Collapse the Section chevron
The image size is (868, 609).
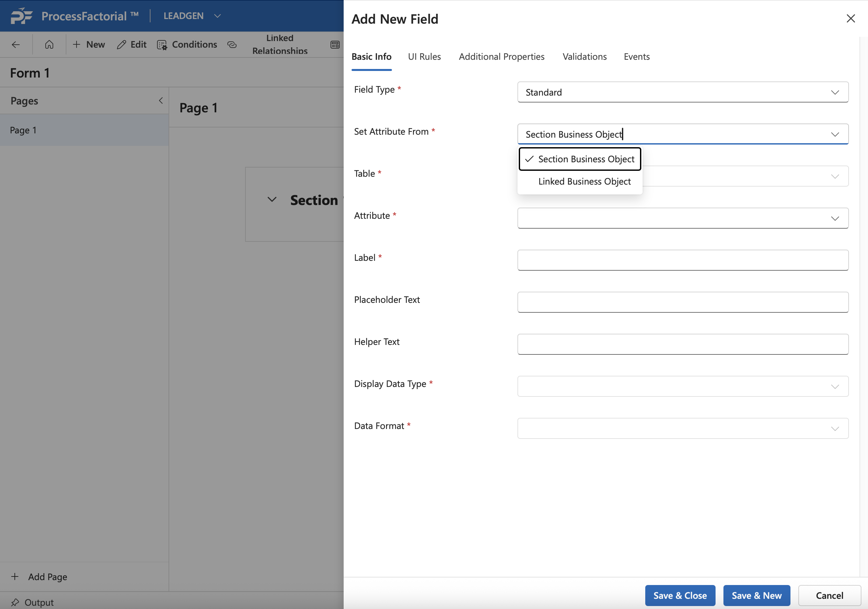click(272, 200)
